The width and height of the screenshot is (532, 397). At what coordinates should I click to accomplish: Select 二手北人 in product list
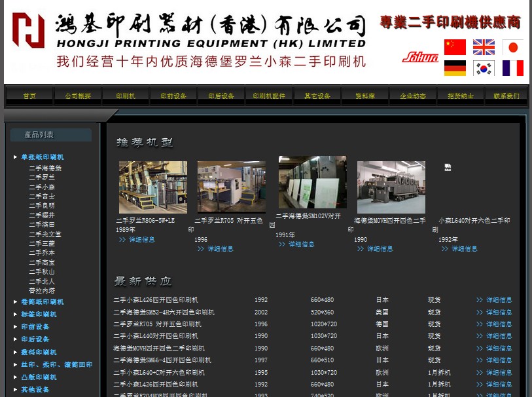(x=42, y=281)
